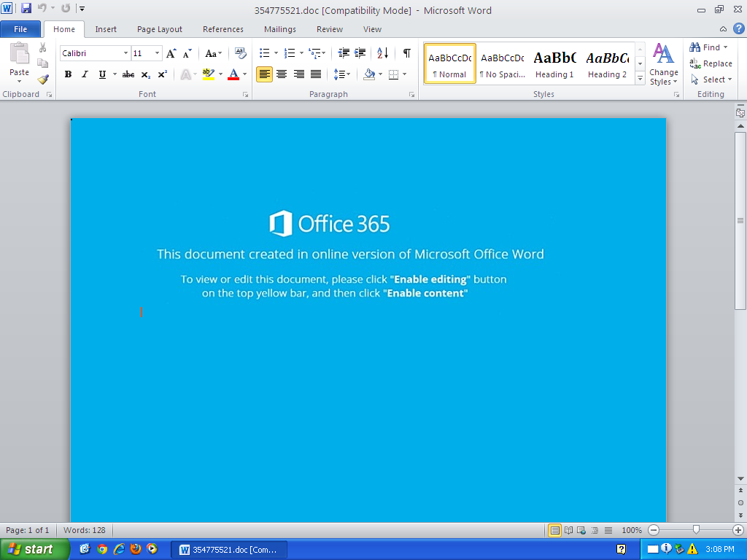This screenshot has height=560, width=747.
Task: Increase paragraph indent
Action: tap(360, 52)
